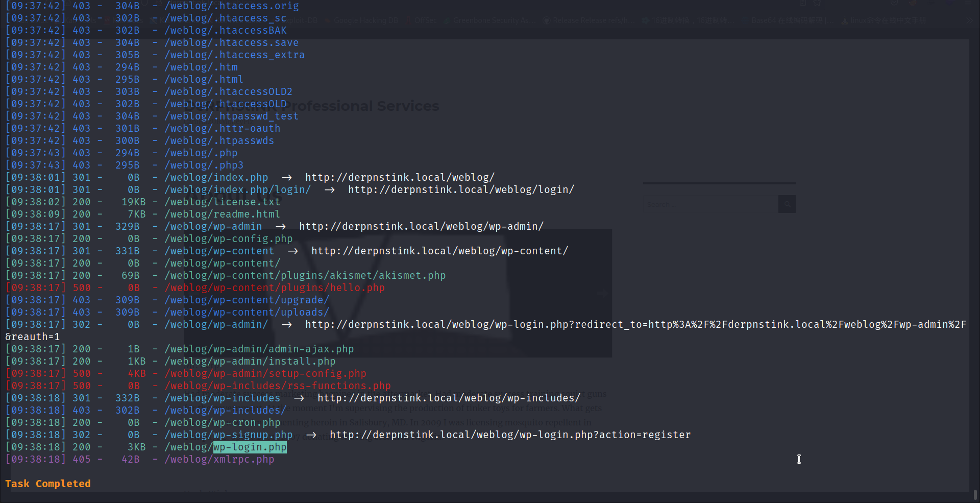Click the /weblog/xmlrpc.php path
Viewport: 980px width, 503px height.
click(219, 460)
